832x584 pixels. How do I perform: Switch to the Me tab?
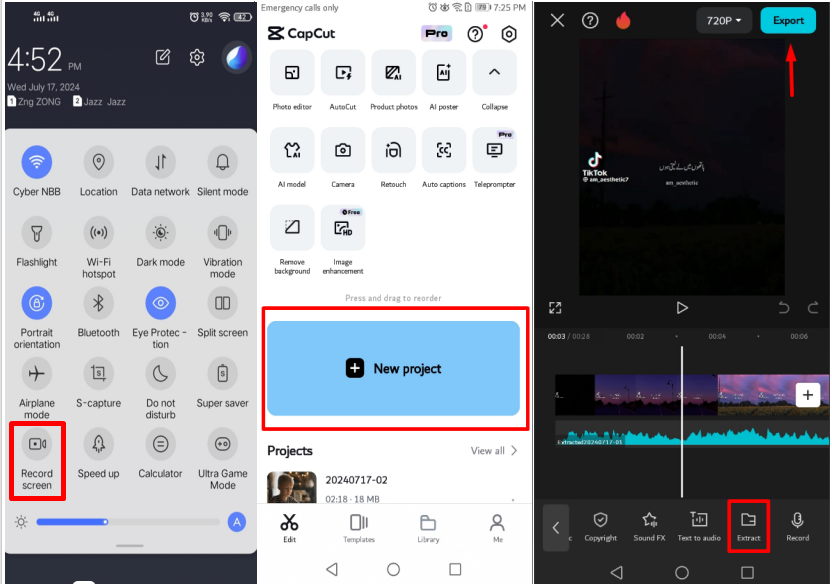tap(497, 528)
